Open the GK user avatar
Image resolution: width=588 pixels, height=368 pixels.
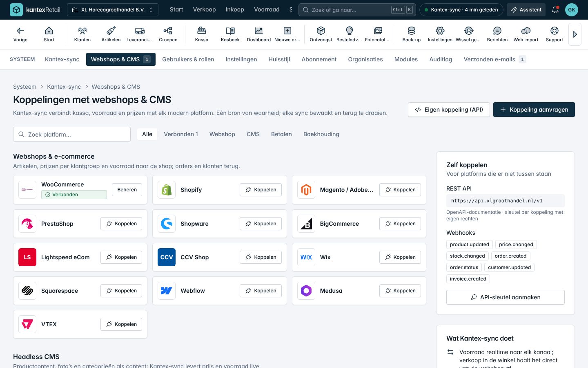click(572, 10)
